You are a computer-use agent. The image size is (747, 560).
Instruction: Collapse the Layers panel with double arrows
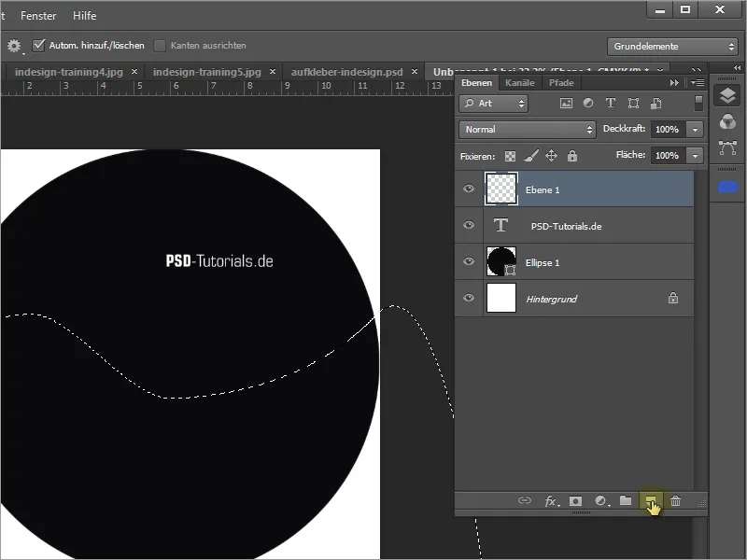674,83
